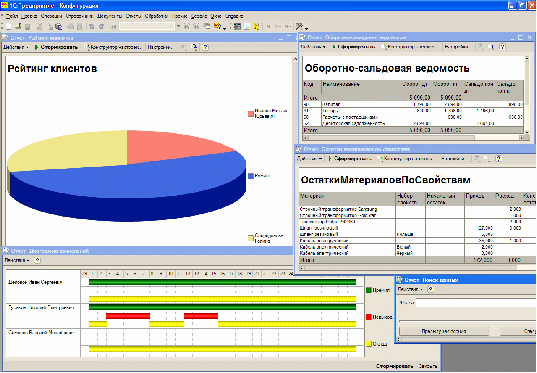Click Сформировать in Рейтинг клиентов window
The image size is (537, 373).
[56, 47]
